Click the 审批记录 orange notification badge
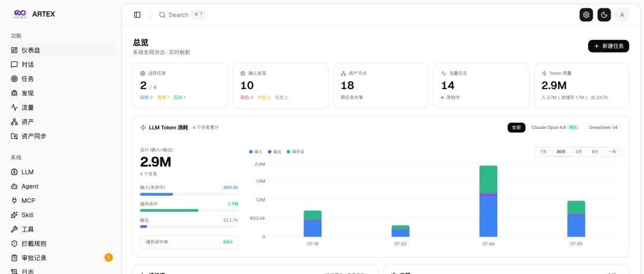Screen dimensions: 644x274 109,258
